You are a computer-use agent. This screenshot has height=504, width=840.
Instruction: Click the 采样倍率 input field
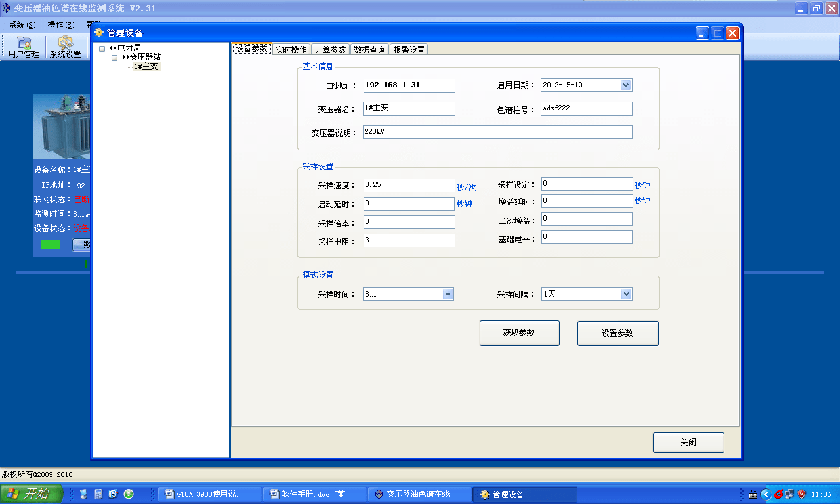pos(409,222)
